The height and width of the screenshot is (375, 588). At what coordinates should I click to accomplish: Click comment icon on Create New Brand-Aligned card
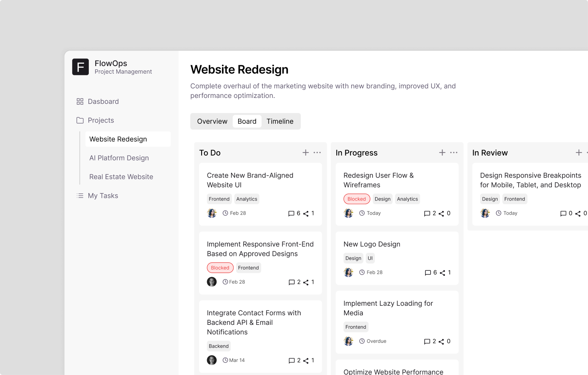pos(291,213)
